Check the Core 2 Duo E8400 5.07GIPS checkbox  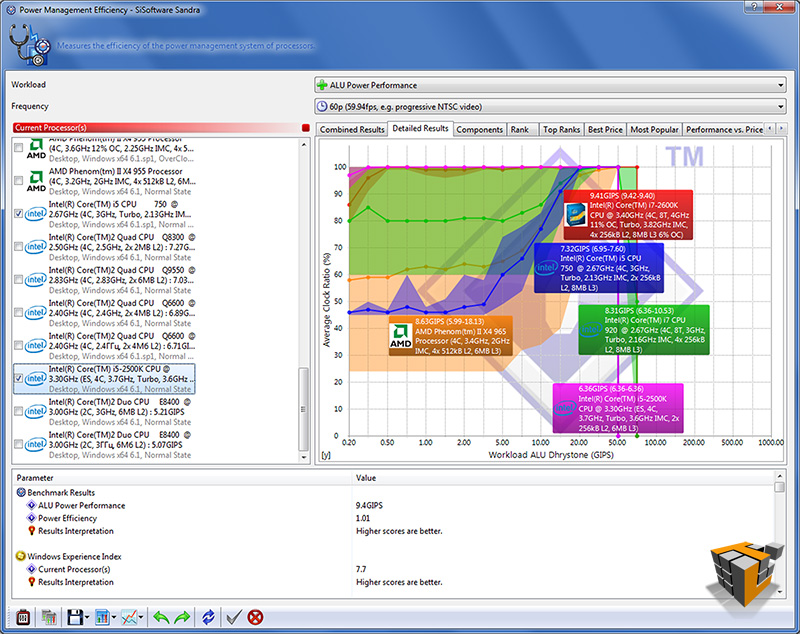19,444
